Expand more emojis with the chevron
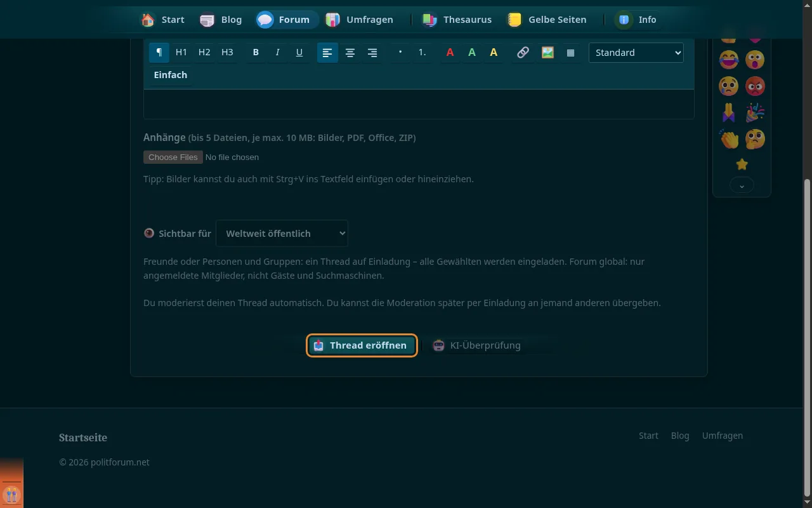This screenshot has width=812, height=508. [742, 185]
